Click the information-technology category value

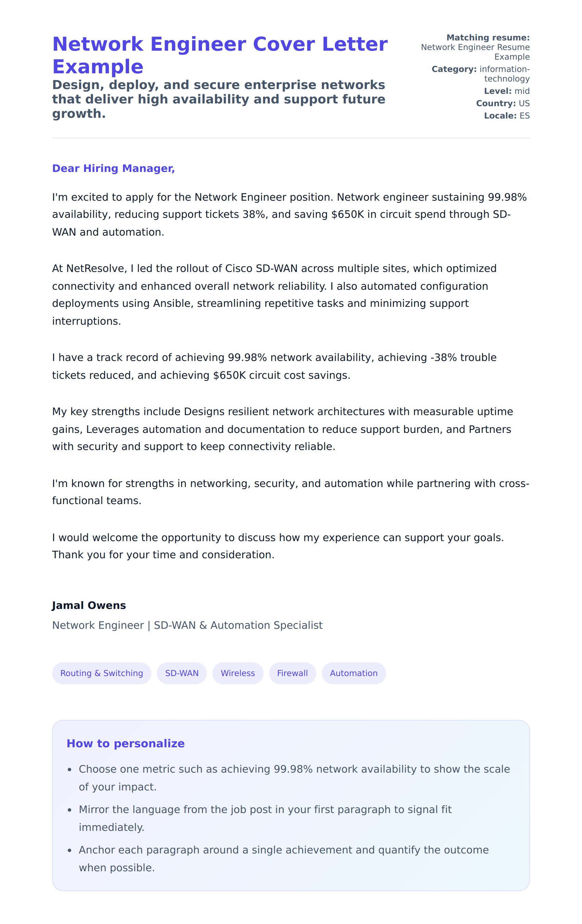point(504,74)
